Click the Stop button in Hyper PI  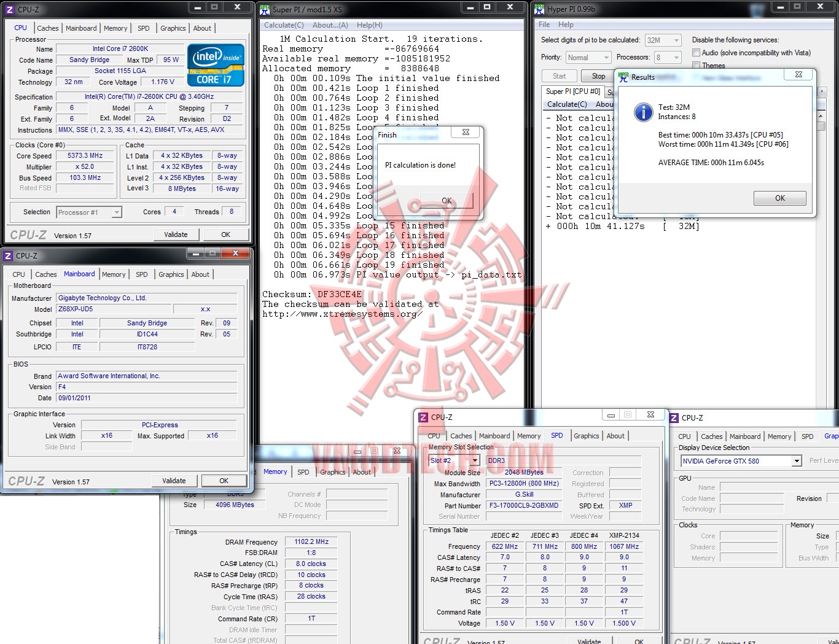point(598,76)
